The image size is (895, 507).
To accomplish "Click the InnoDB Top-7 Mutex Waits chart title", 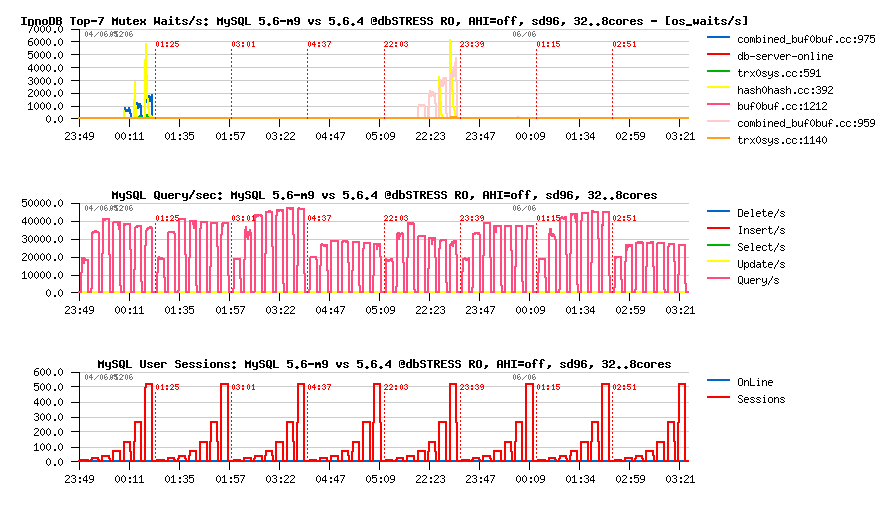I will 384,21.
